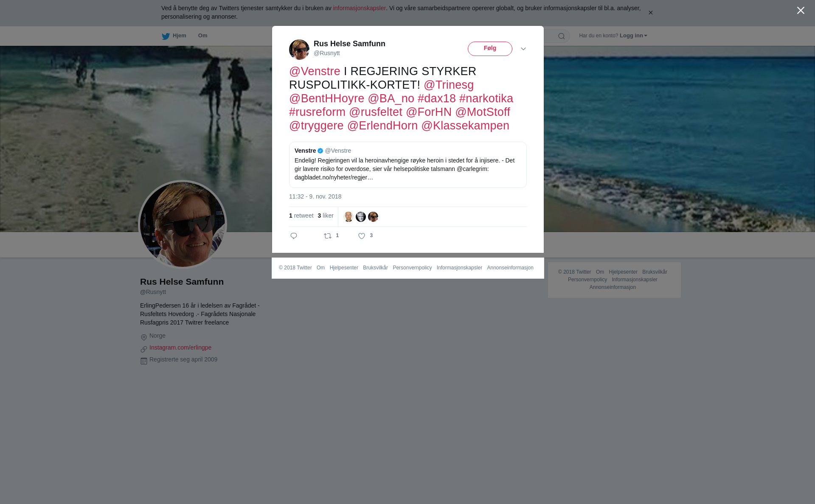Screen dimensions: 815x504
Task: Click the Twitter bird Hjem icon
Action: tap(166, 36)
